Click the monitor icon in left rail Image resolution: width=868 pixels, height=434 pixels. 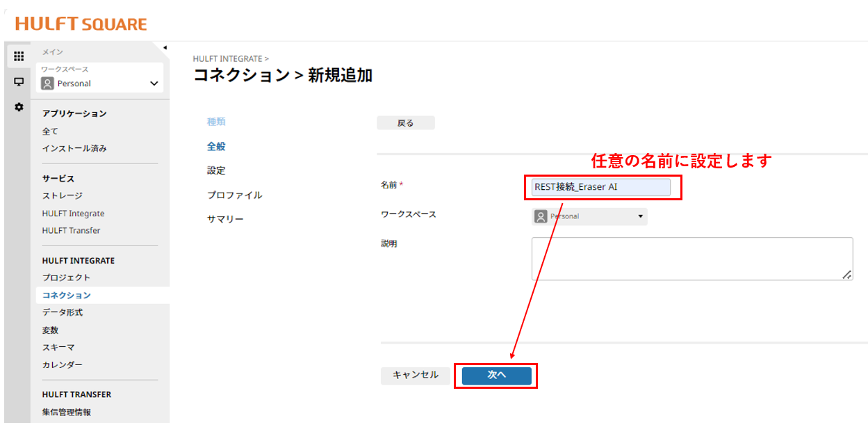(x=19, y=82)
